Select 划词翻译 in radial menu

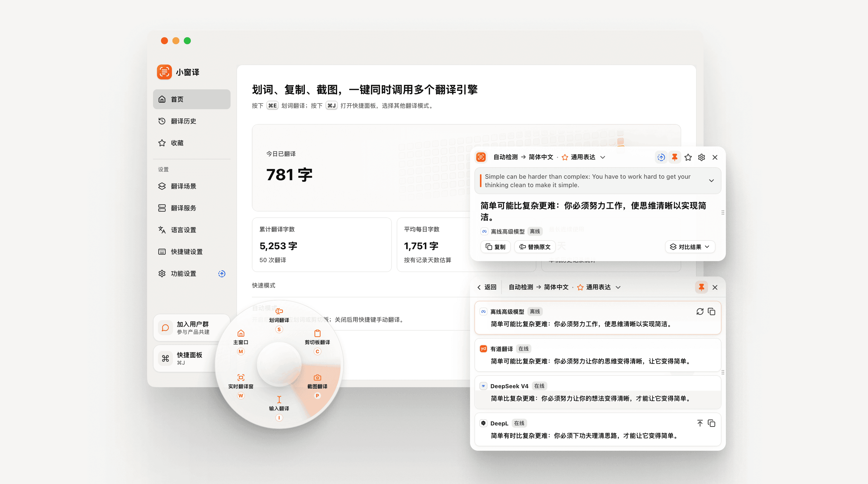pos(279,320)
